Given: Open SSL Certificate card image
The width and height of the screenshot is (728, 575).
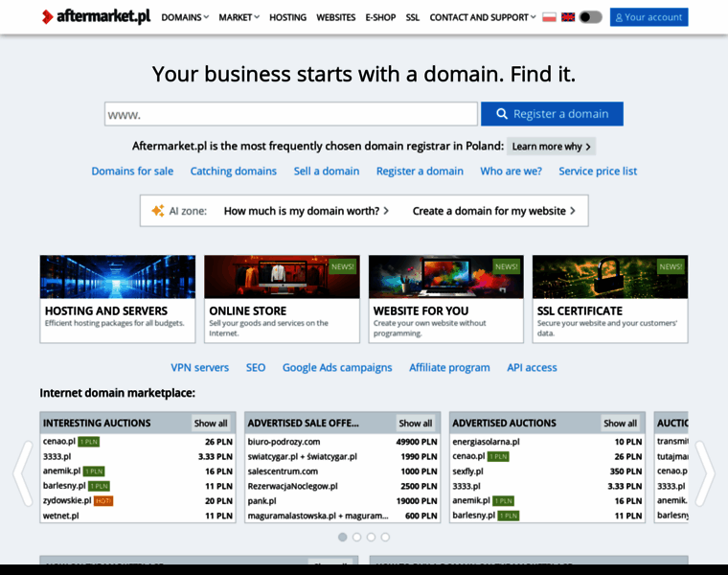Looking at the screenshot, I should [610, 277].
